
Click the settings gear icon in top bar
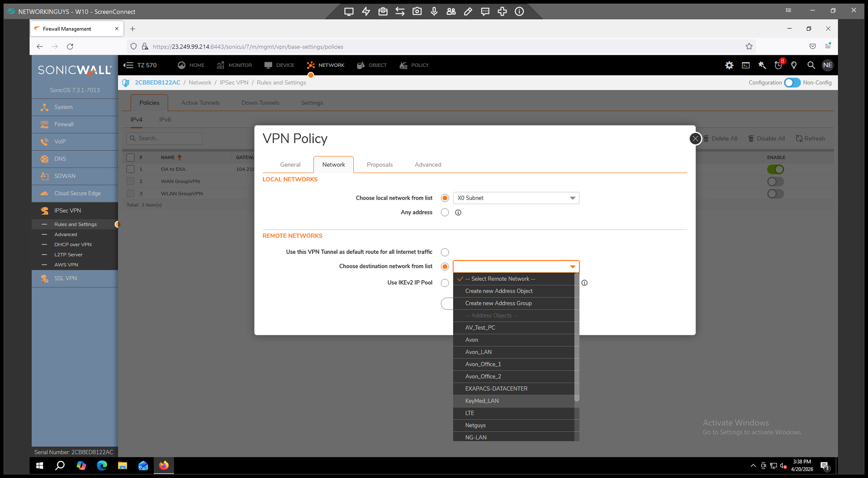(x=729, y=65)
